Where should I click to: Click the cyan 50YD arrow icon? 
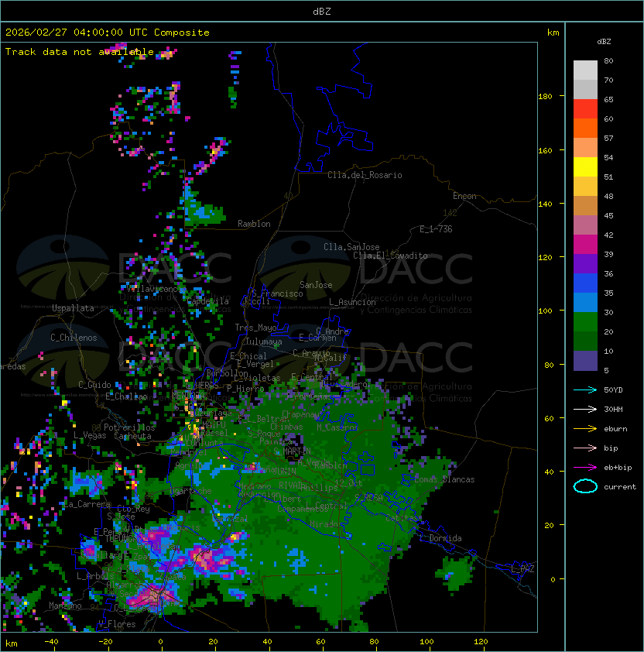pos(585,390)
